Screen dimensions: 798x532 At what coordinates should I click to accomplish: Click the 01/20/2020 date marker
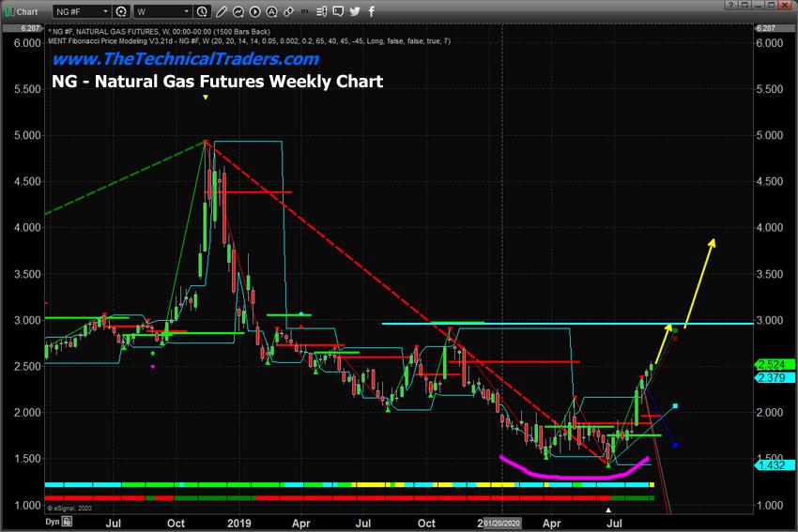point(502,521)
